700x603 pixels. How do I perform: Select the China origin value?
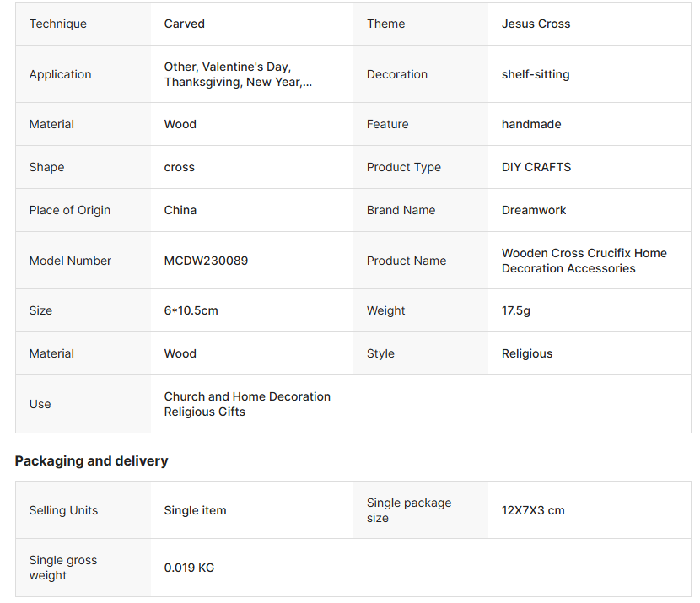180,210
